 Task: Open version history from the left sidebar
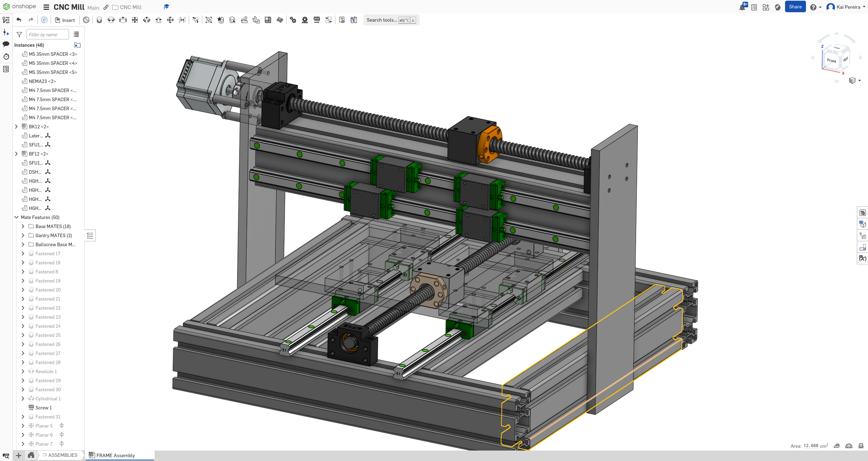[6, 56]
